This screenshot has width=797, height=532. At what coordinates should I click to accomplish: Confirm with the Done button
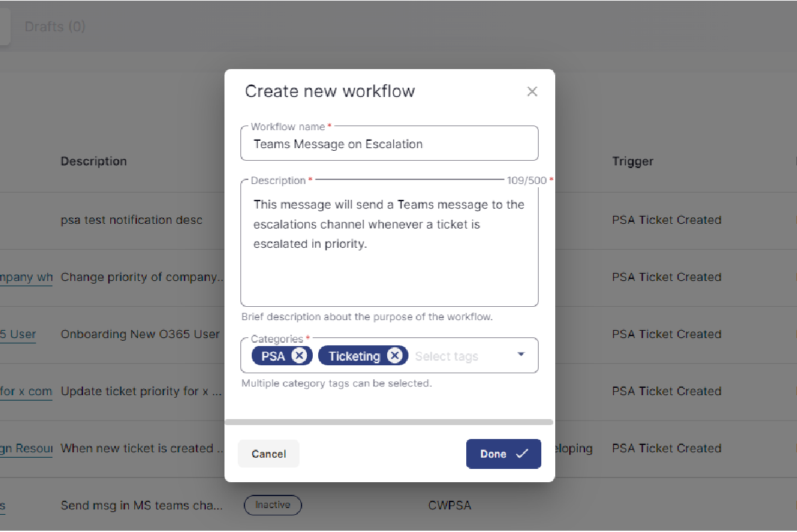(x=503, y=454)
